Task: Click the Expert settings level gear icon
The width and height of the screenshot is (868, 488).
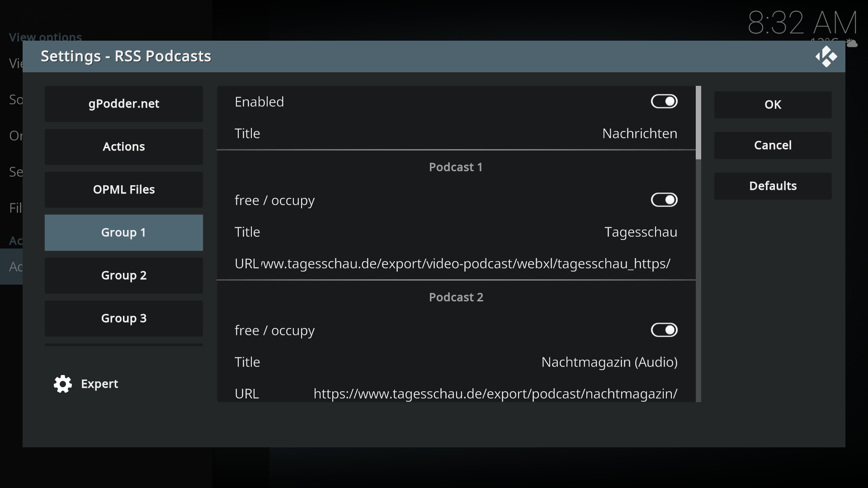Action: click(63, 384)
